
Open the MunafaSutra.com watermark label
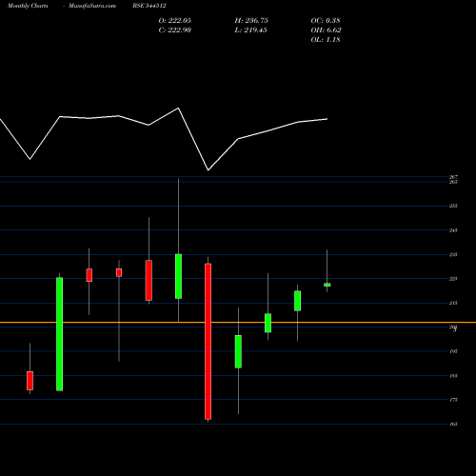92,6
